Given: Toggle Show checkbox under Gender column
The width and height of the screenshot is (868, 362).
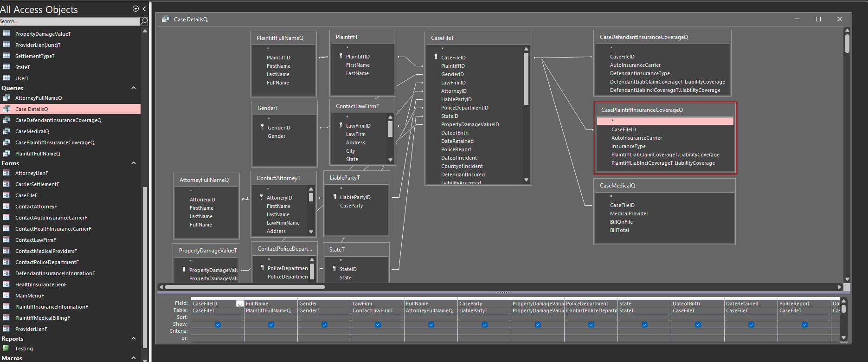Looking at the screenshot, I should coord(324,324).
